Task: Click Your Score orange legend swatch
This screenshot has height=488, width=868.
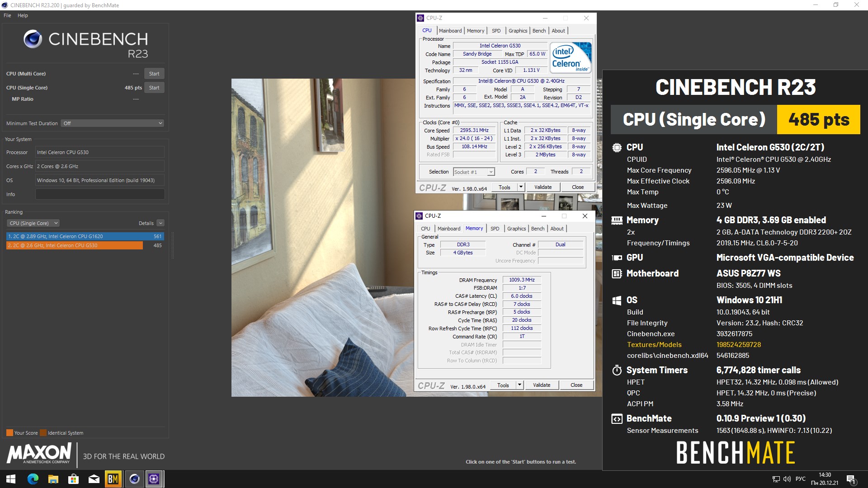Action: pos(9,433)
